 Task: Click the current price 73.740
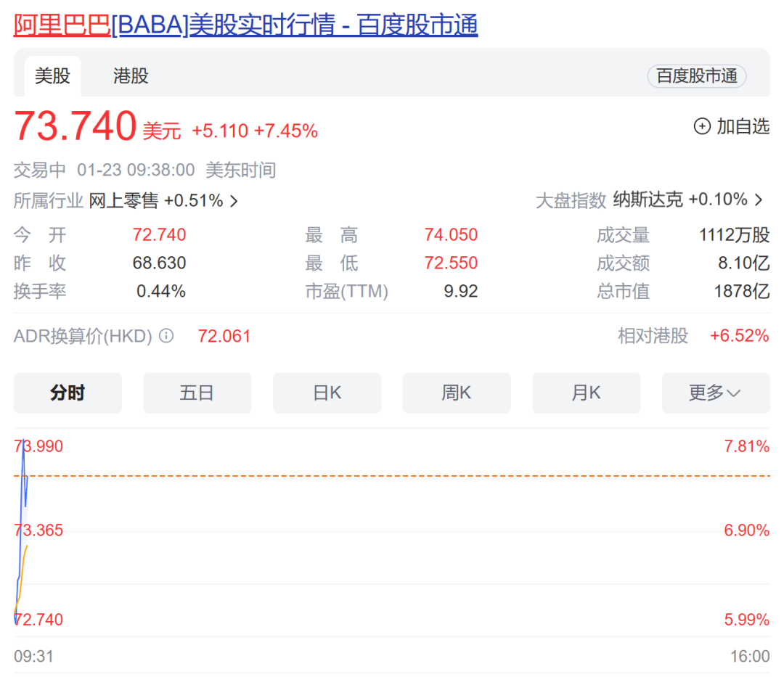(x=75, y=126)
